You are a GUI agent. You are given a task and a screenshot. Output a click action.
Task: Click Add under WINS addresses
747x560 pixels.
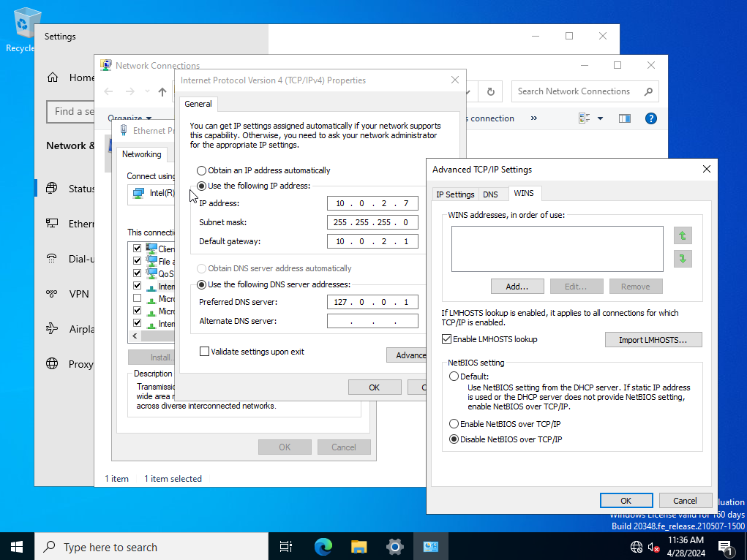(517, 286)
